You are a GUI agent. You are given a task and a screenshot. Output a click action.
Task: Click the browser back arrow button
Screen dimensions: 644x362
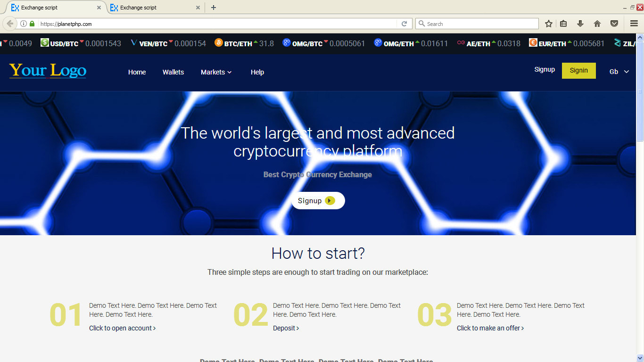[10, 24]
